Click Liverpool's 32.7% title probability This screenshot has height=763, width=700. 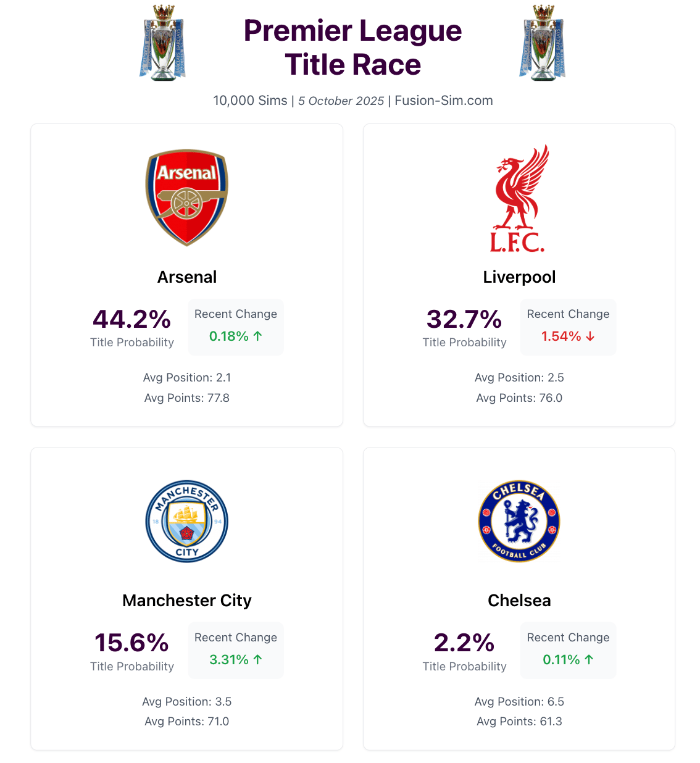(464, 319)
